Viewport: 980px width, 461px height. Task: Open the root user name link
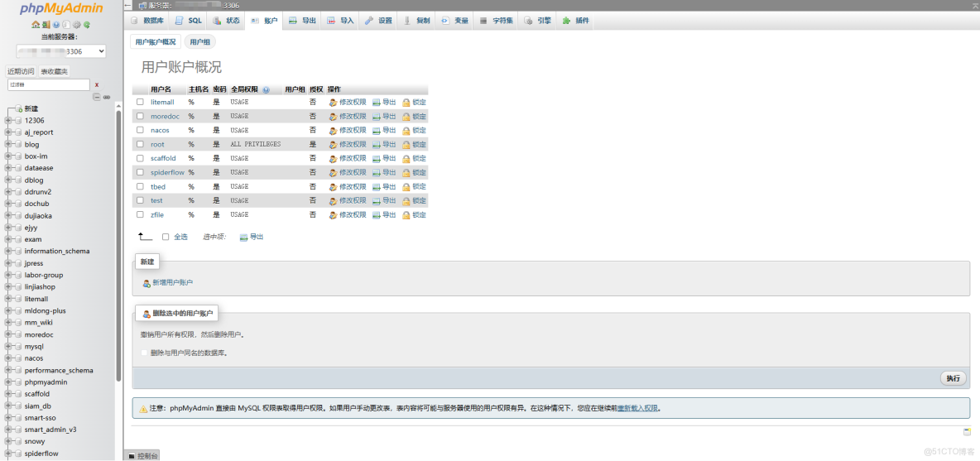pyautogui.click(x=157, y=144)
